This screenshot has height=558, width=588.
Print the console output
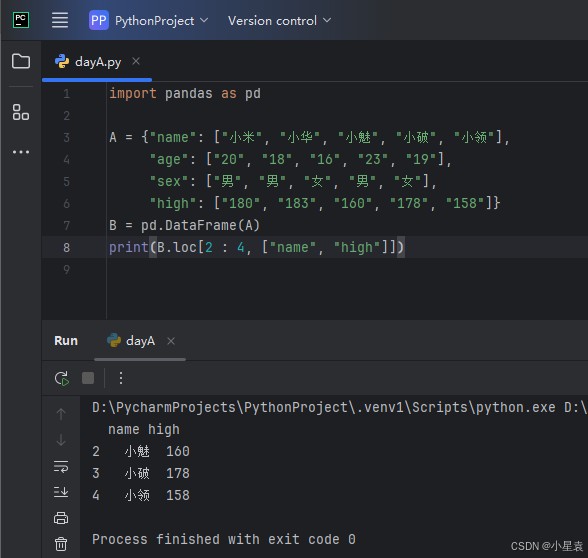(x=61, y=518)
